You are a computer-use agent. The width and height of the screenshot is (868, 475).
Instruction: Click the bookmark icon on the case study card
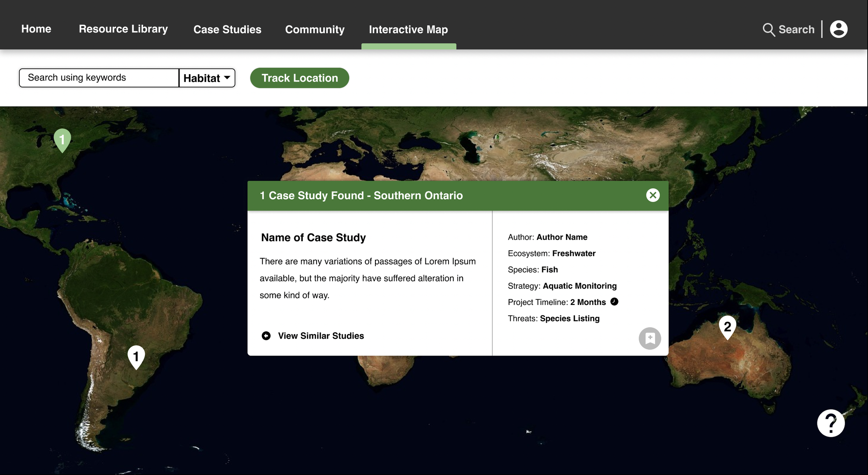click(649, 338)
